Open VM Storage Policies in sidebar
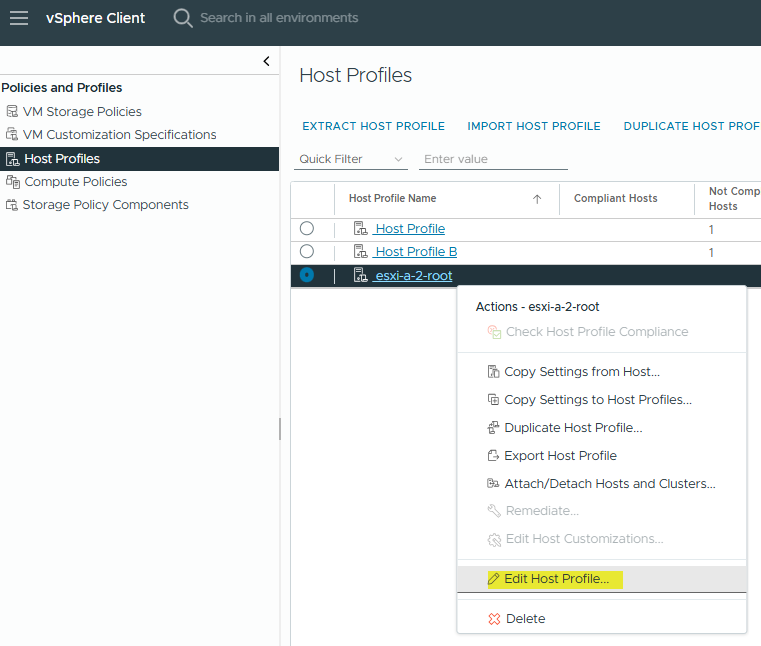 click(x=82, y=112)
